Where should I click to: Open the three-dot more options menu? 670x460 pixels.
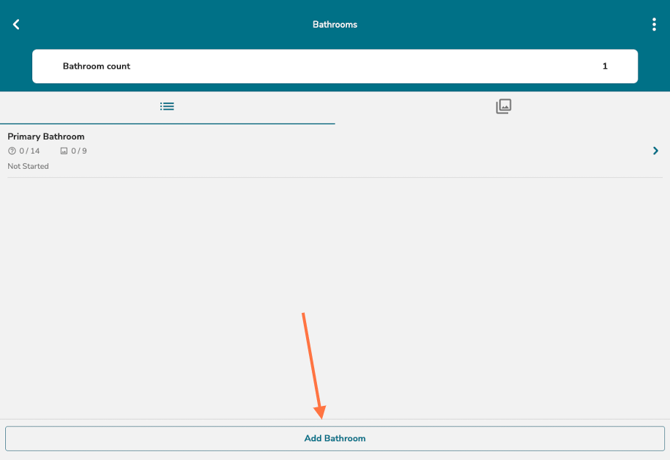[654, 24]
